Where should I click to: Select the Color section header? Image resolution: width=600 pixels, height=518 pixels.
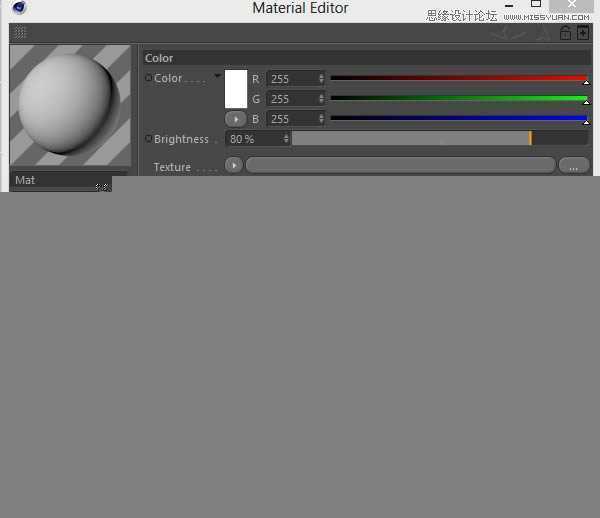click(x=367, y=58)
